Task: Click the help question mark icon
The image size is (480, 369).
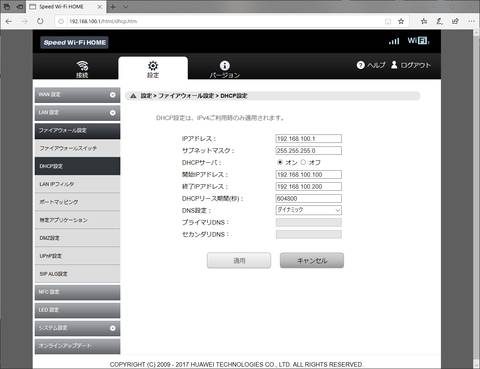Action: (x=360, y=65)
